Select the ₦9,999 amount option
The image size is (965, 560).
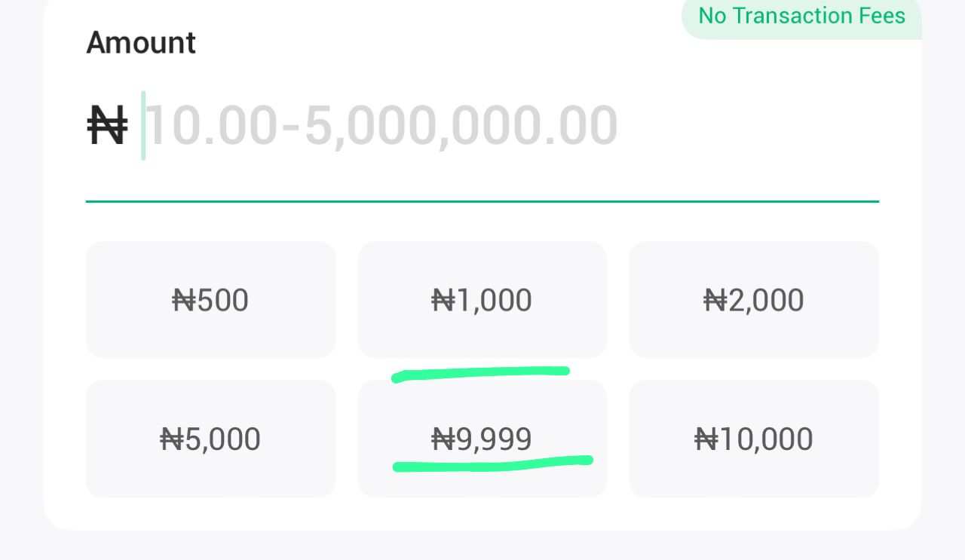tap(482, 439)
